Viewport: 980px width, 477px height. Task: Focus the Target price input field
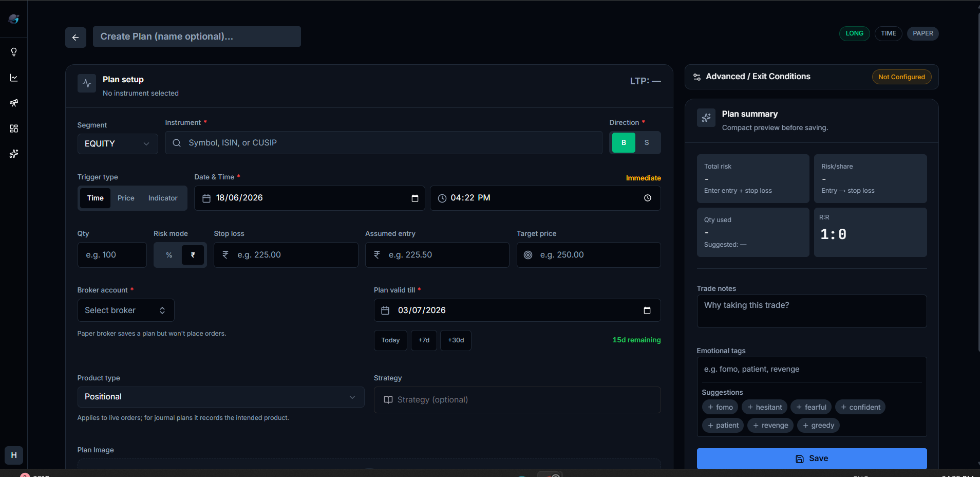pos(589,255)
